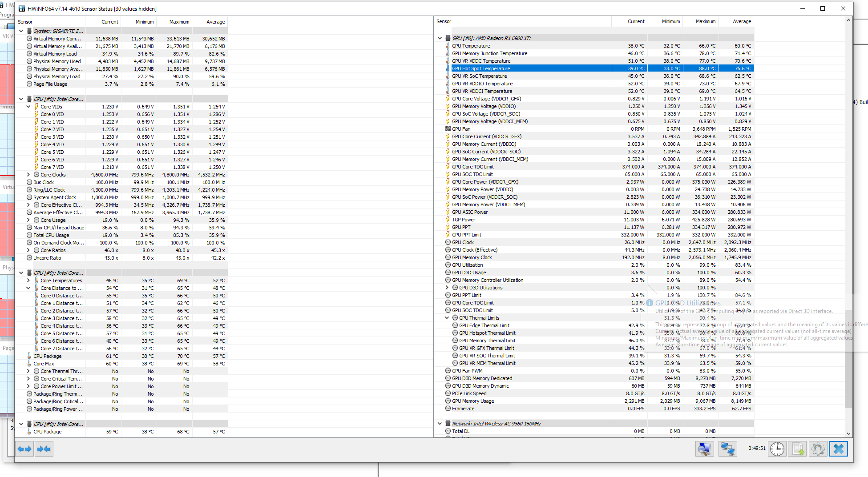The width and height of the screenshot is (868, 477).
Task: Click the HWiNFO64 app icon in title bar
Action: pos(22,9)
